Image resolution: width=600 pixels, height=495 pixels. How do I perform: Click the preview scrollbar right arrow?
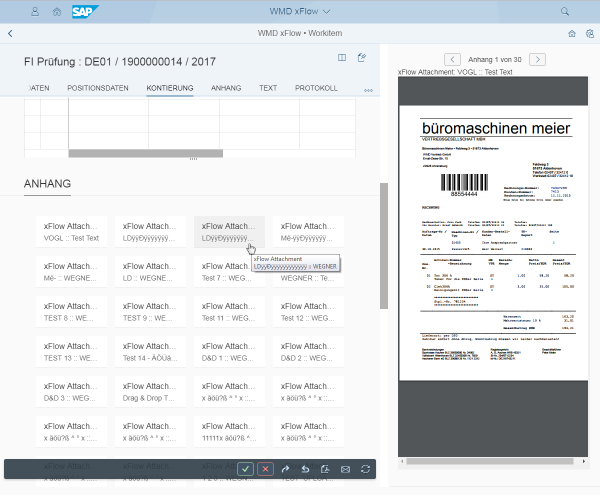[x=584, y=461]
